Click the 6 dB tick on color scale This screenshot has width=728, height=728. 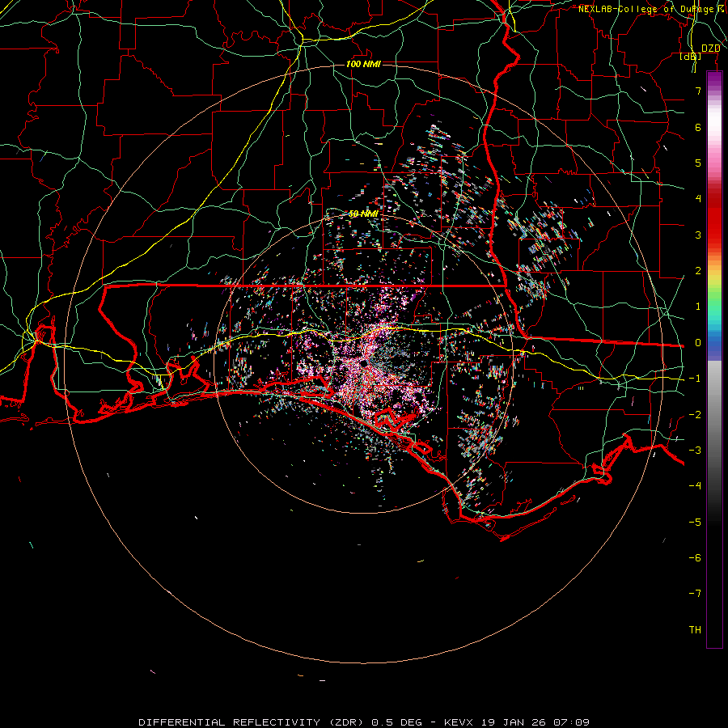click(x=698, y=127)
